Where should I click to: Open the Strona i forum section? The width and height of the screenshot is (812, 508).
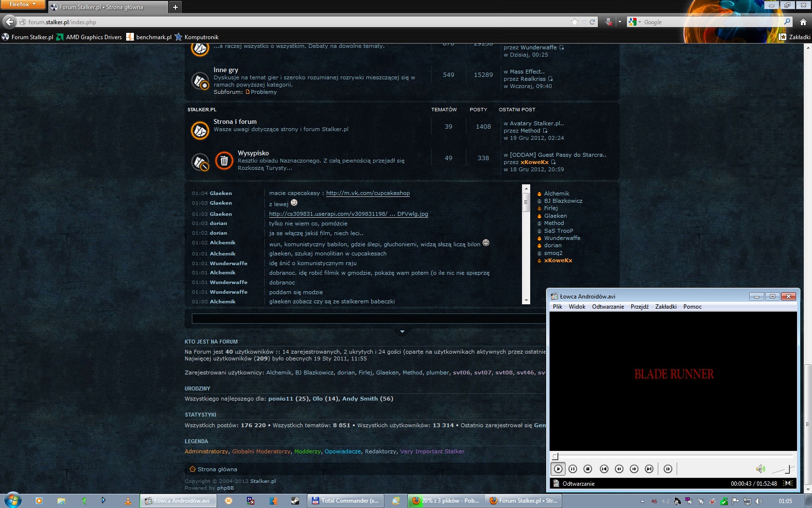(235, 121)
